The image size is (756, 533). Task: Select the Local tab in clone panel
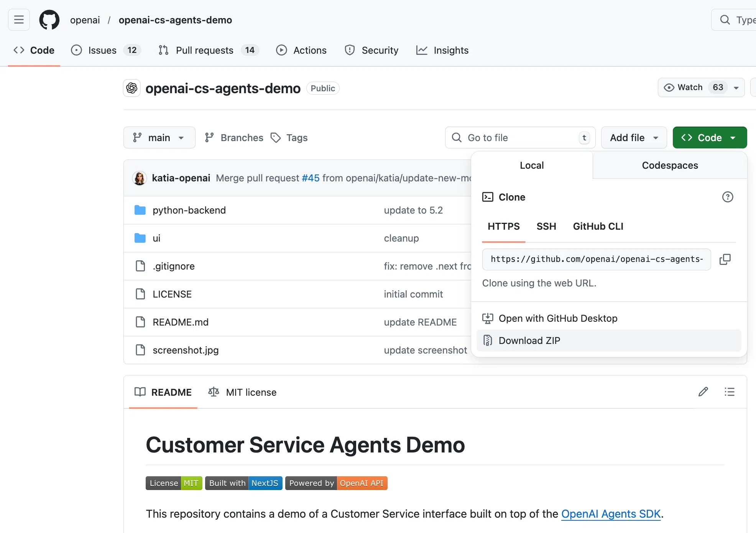(x=532, y=165)
